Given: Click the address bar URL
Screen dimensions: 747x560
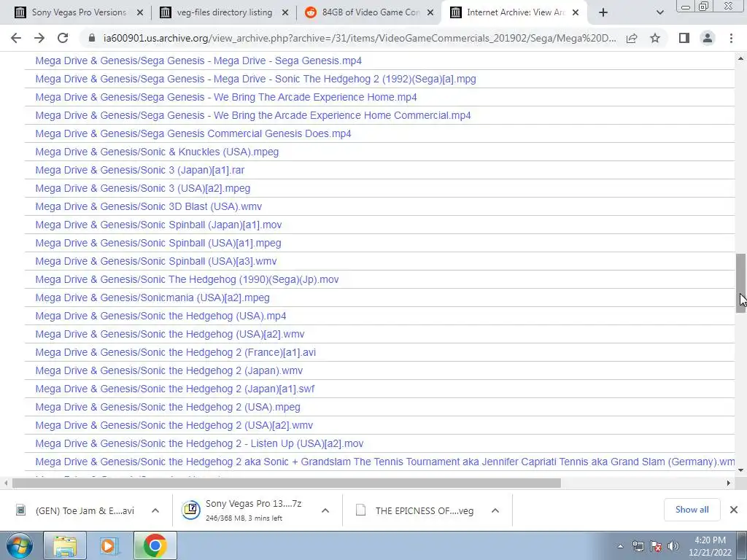Looking at the screenshot, I should [360, 38].
